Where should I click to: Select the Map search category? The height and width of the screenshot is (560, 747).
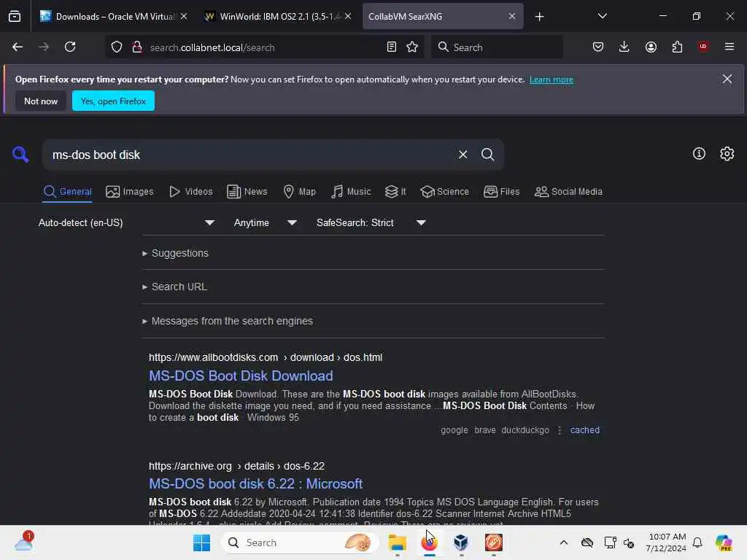tap(299, 192)
